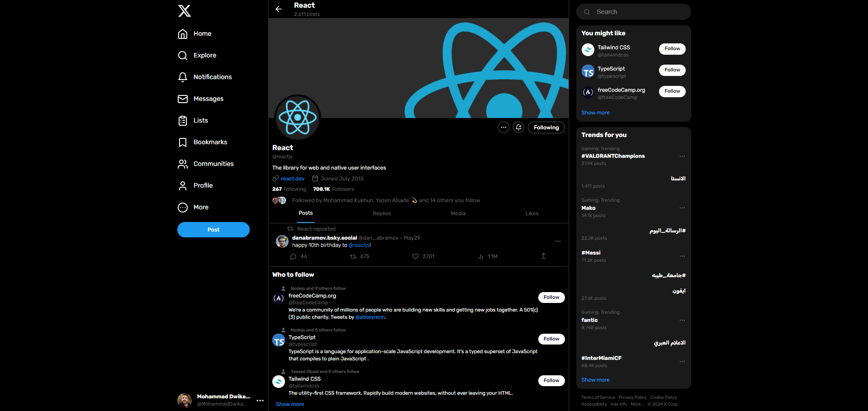Open the Communities people icon
Screen dimensions: 868x411
183,164
